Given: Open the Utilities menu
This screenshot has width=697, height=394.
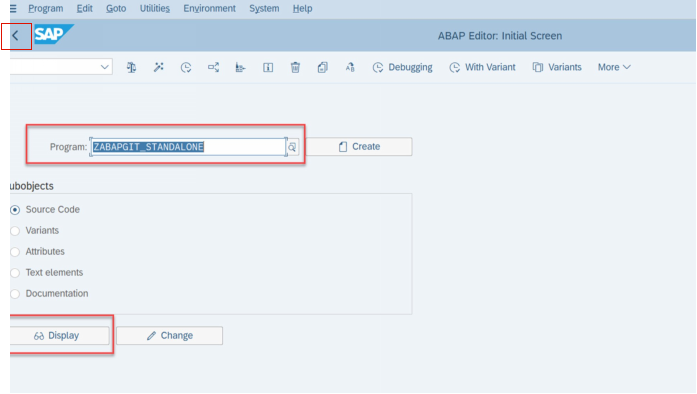Looking at the screenshot, I should coord(155,8).
